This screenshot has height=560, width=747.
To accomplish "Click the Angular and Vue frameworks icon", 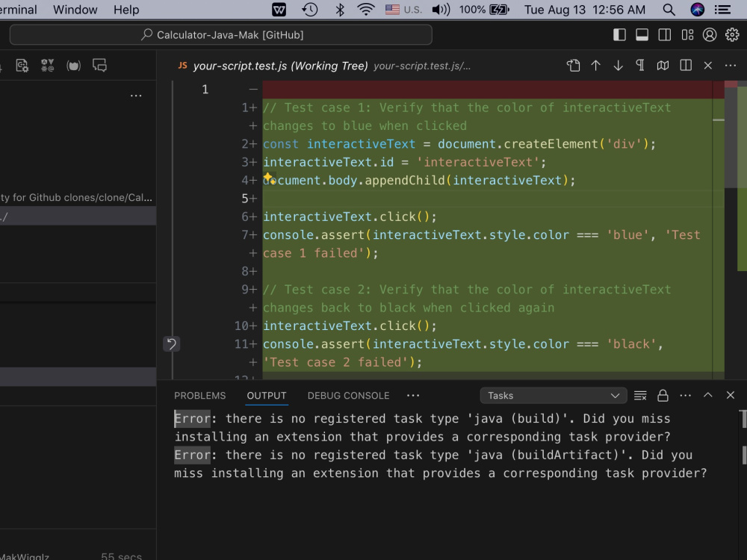I will (47, 65).
